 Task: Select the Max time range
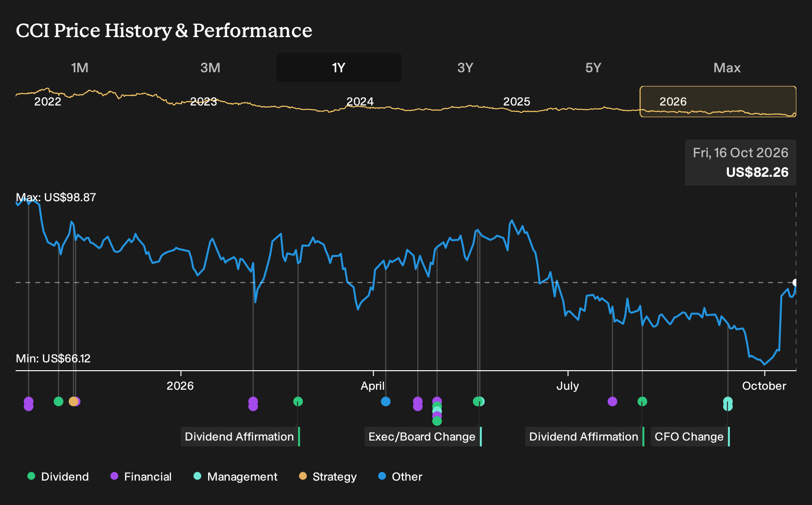pyautogui.click(x=727, y=67)
